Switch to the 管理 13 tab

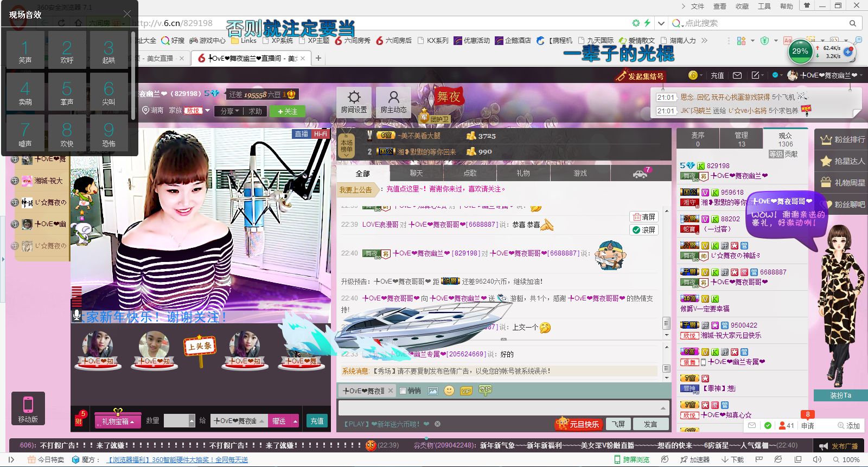741,139
